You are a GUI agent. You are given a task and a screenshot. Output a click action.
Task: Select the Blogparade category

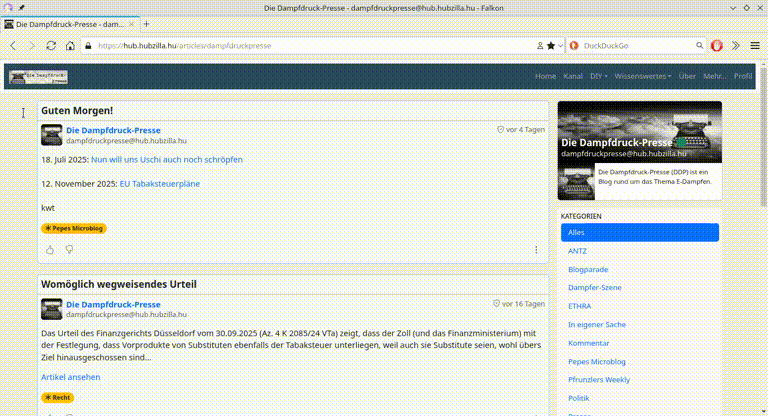588,269
